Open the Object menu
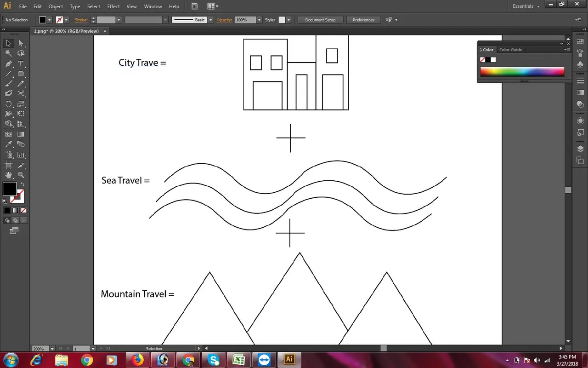This screenshot has width=588, height=368. 56,6
